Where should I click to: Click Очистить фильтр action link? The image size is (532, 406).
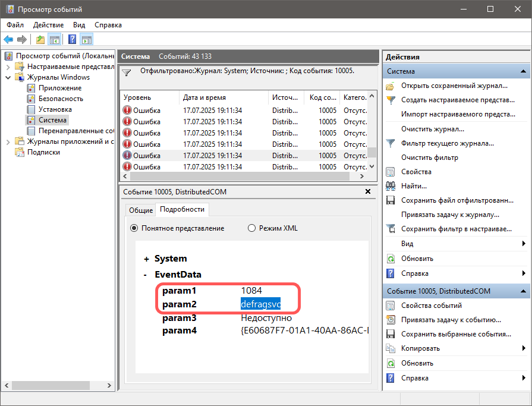(x=429, y=158)
